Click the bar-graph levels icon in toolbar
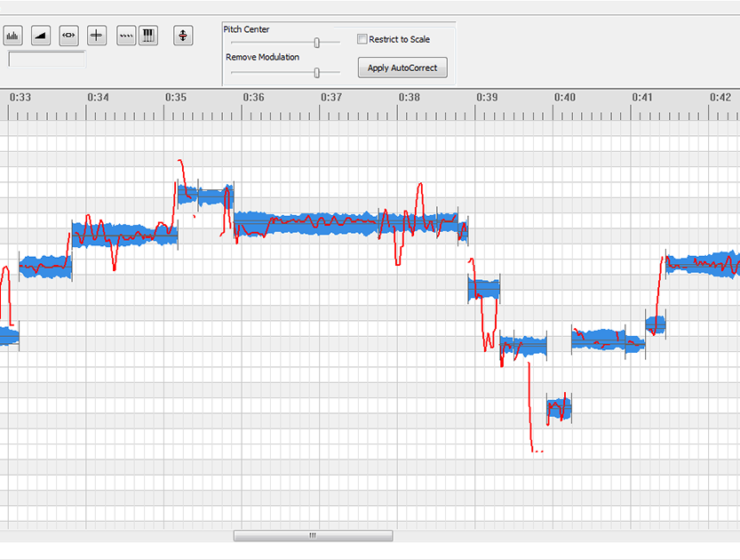Screen dimensions: 740x560 (13, 36)
